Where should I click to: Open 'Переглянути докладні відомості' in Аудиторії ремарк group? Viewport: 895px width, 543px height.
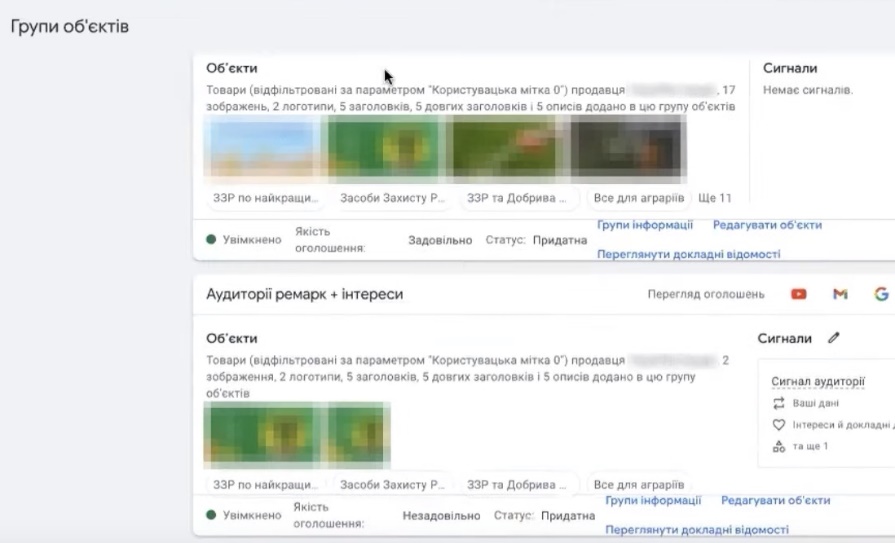point(696,530)
